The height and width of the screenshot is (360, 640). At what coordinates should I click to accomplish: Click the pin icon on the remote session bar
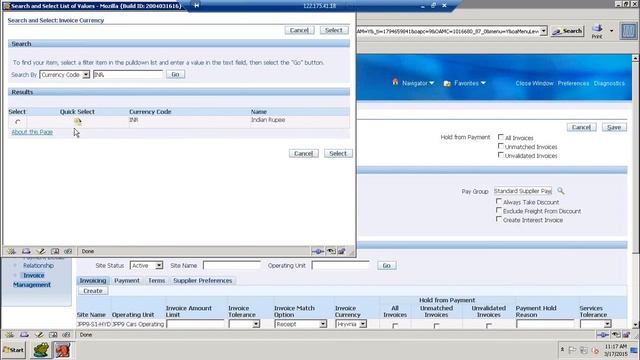[x=197, y=5]
